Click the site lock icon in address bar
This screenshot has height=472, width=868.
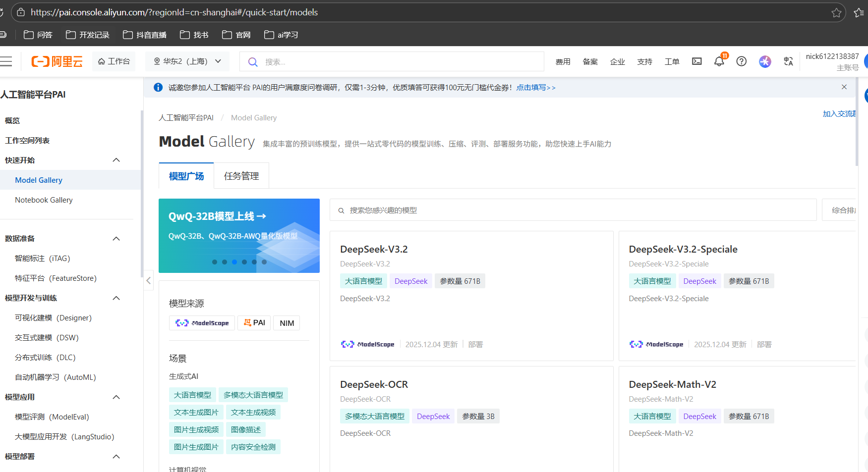(21, 12)
